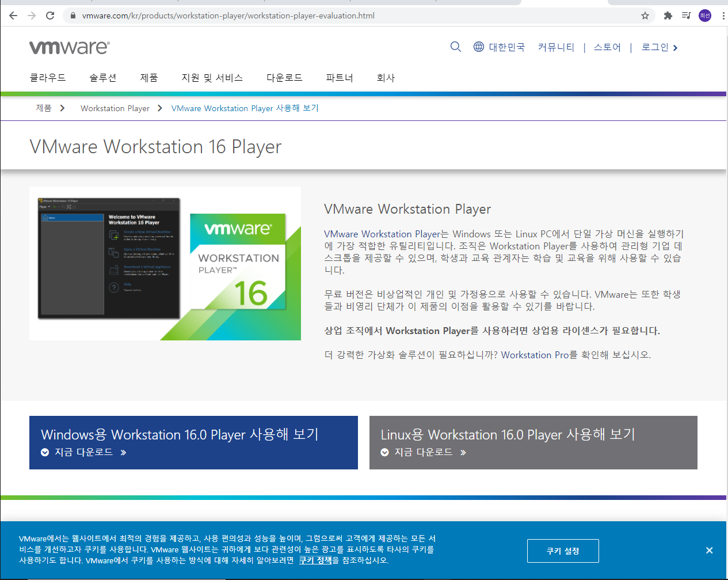
Task: Open the extensions puzzle icon
Action: (x=668, y=16)
